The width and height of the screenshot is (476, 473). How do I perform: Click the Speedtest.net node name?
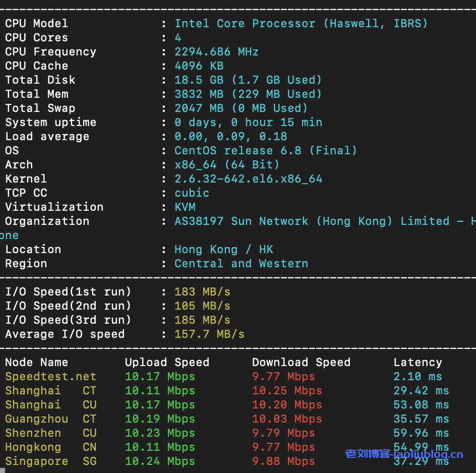click(50, 377)
